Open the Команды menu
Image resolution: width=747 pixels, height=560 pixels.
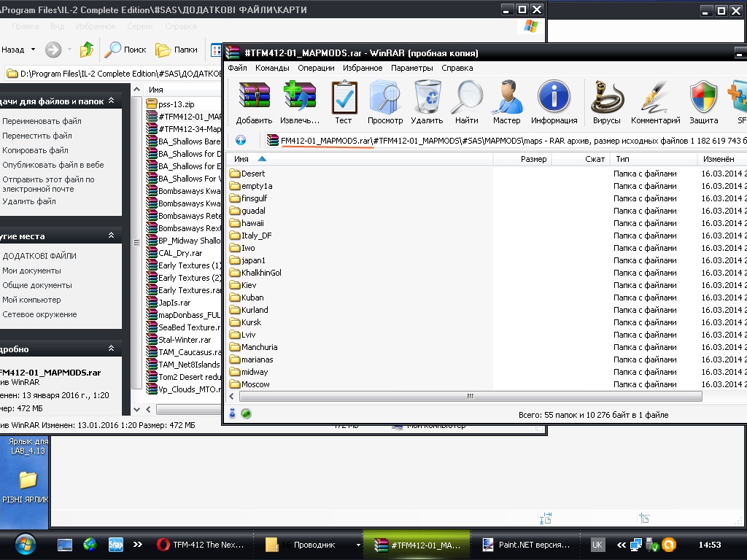coord(272,68)
